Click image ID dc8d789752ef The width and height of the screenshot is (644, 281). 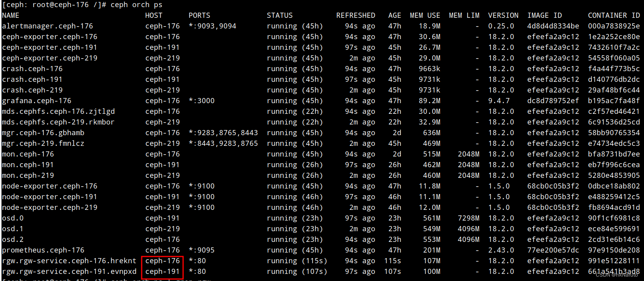coord(553,101)
